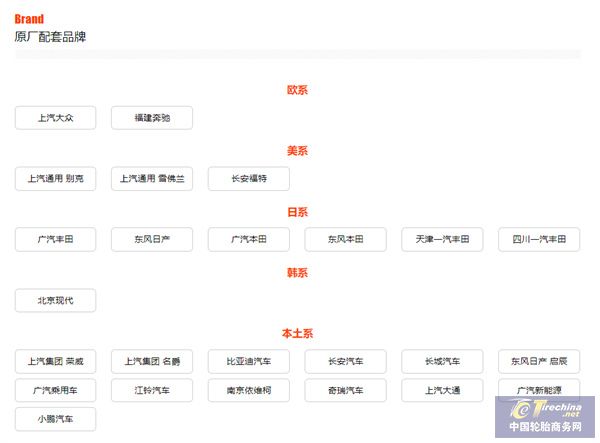Choose the 上汽集团 荣威 button

(x=55, y=361)
